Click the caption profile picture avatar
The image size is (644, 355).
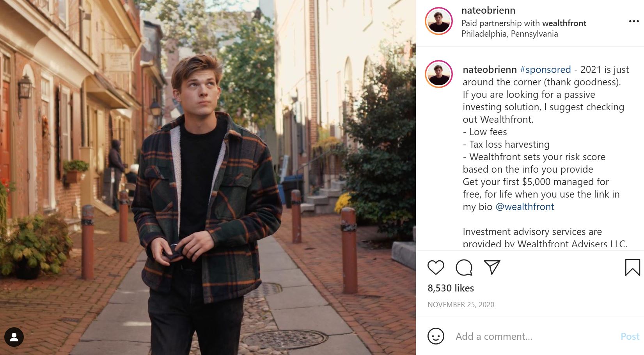point(439,74)
